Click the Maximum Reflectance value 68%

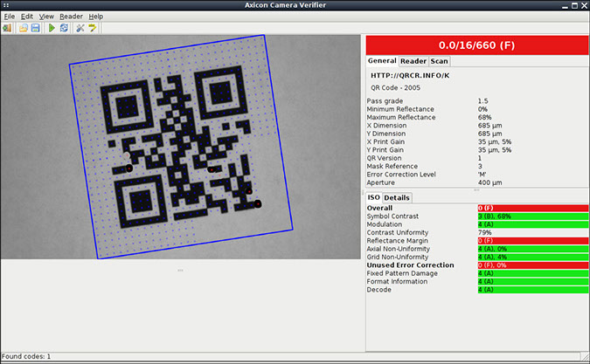pyautogui.click(x=484, y=118)
